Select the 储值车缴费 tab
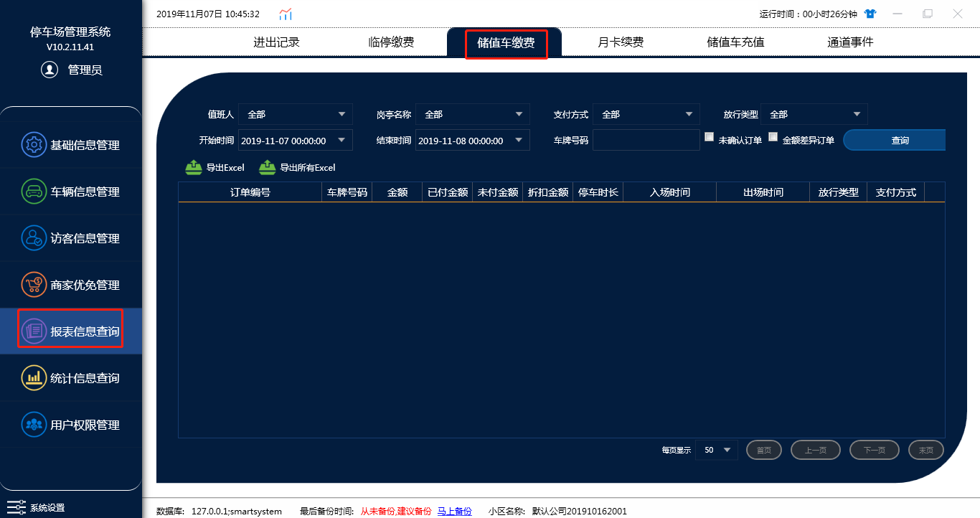Image resolution: width=980 pixels, height=518 pixels. click(506, 43)
